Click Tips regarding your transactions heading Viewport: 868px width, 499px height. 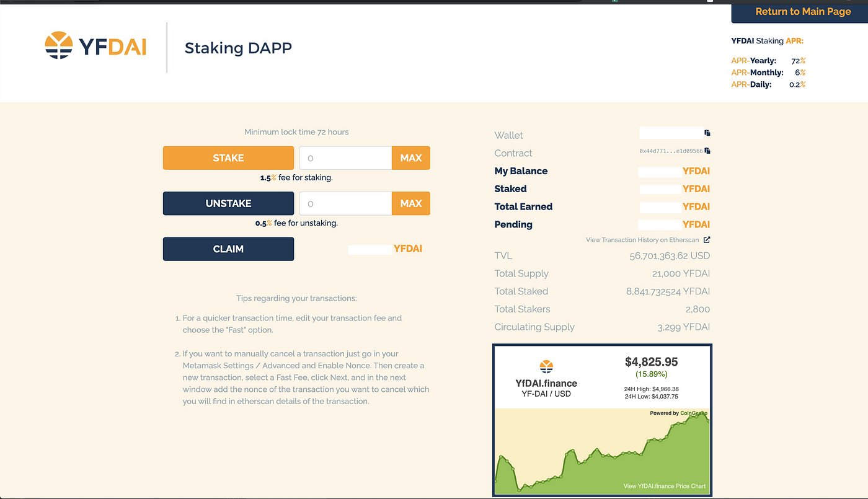coord(296,298)
